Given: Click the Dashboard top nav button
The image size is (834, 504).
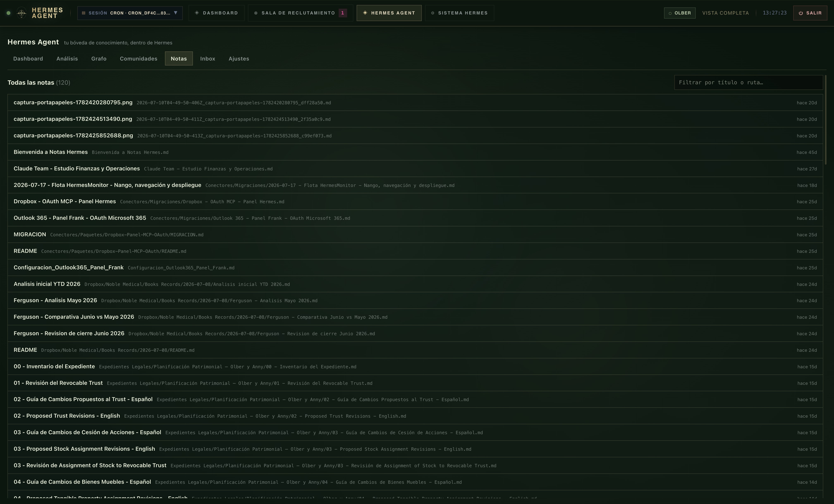Looking at the screenshot, I should pos(216,13).
